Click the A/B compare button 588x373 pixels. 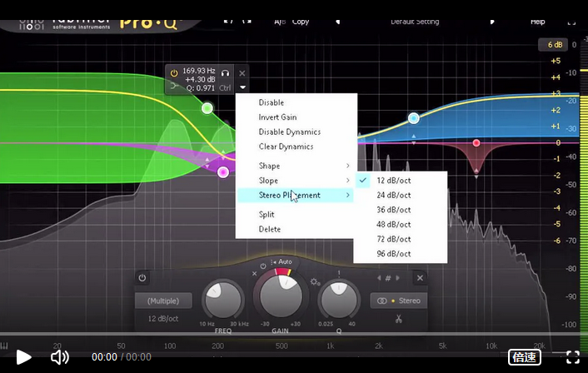280,22
